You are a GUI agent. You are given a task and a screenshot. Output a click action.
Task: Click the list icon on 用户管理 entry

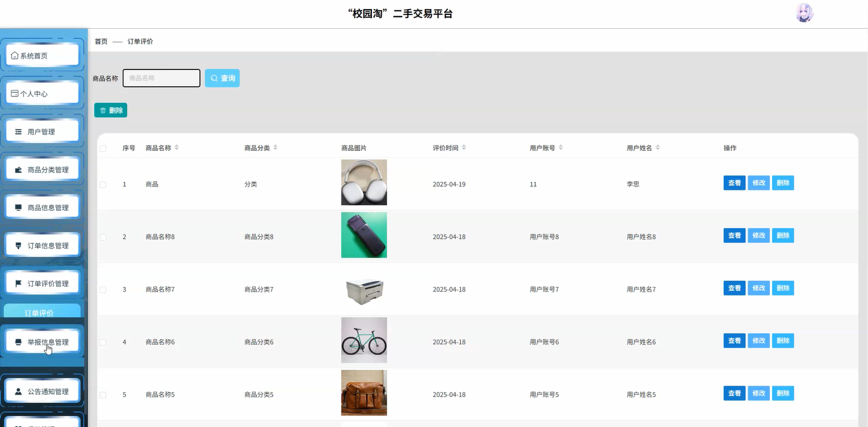click(17, 131)
